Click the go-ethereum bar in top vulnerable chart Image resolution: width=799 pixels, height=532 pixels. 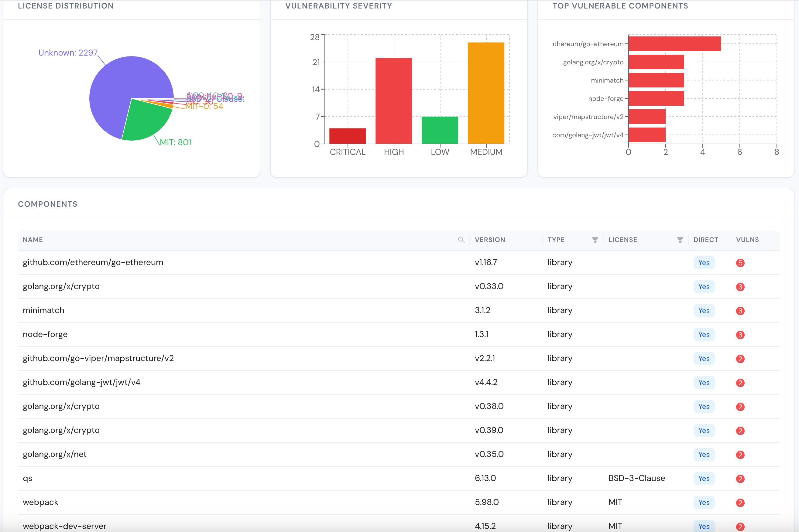click(x=674, y=44)
